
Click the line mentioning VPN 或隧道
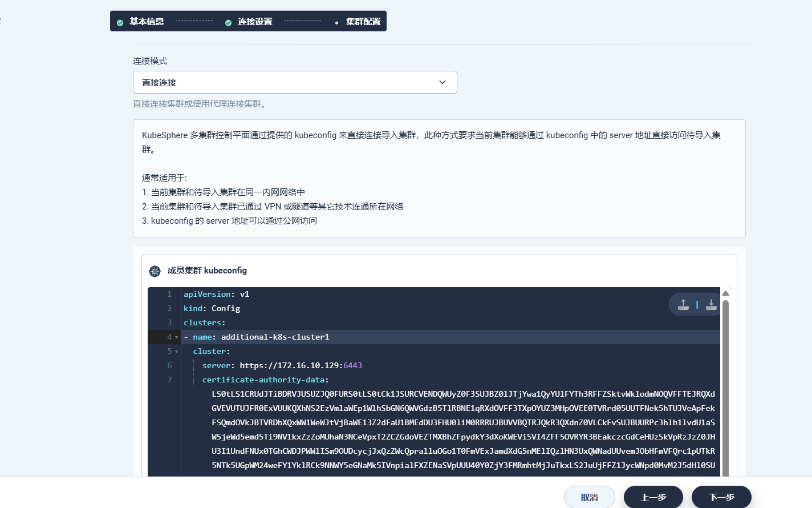click(273, 207)
